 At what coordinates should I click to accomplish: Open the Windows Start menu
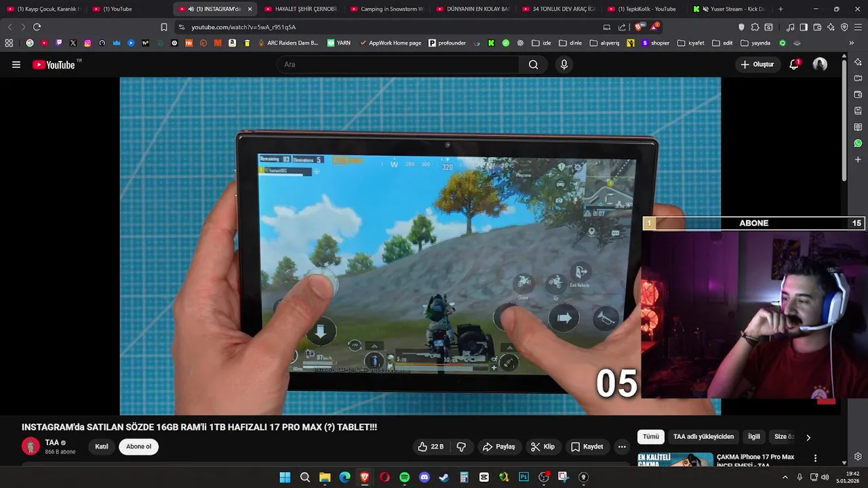285,477
